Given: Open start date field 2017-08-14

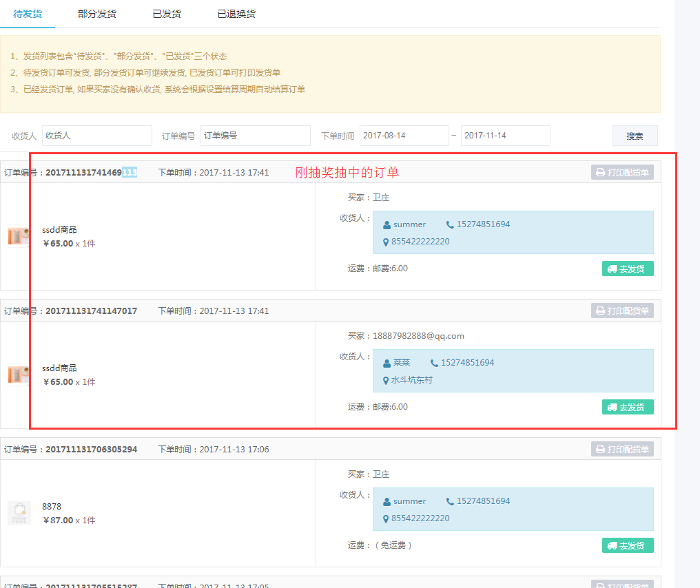Looking at the screenshot, I should (x=404, y=136).
